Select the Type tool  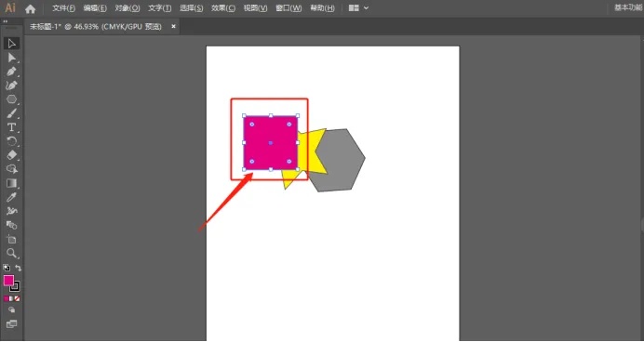pyautogui.click(x=11, y=127)
